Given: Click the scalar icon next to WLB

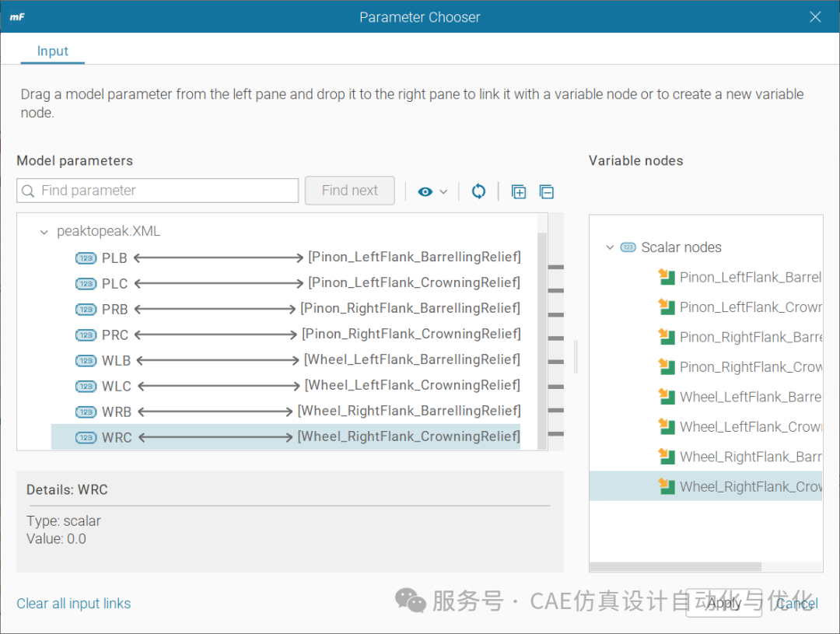Looking at the screenshot, I should (86, 361).
